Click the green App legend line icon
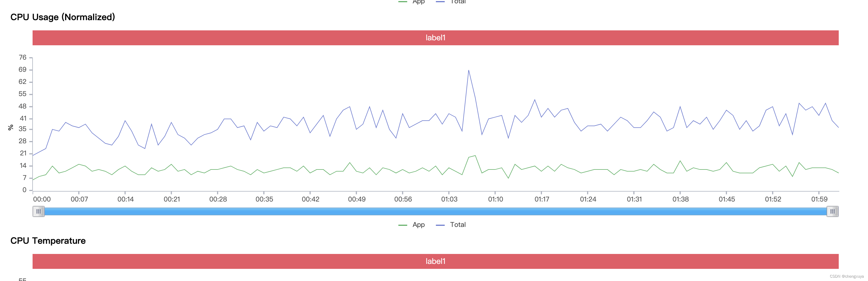The width and height of the screenshot is (868, 281). (x=403, y=225)
